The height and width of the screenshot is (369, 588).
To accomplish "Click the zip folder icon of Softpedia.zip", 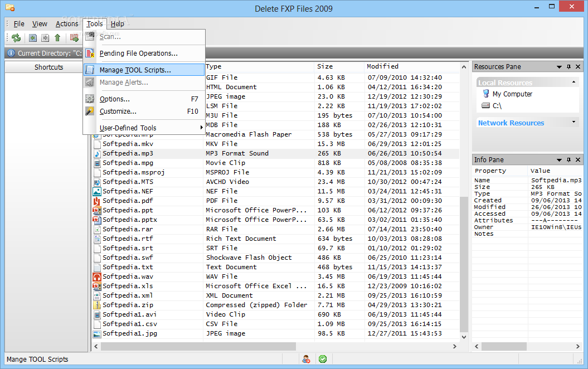I will [97, 305].
